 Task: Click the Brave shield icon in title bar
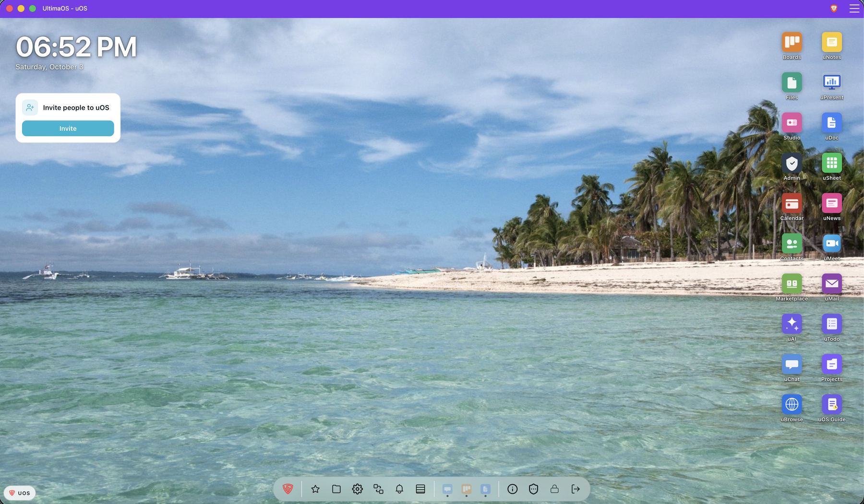click(834, 9)
